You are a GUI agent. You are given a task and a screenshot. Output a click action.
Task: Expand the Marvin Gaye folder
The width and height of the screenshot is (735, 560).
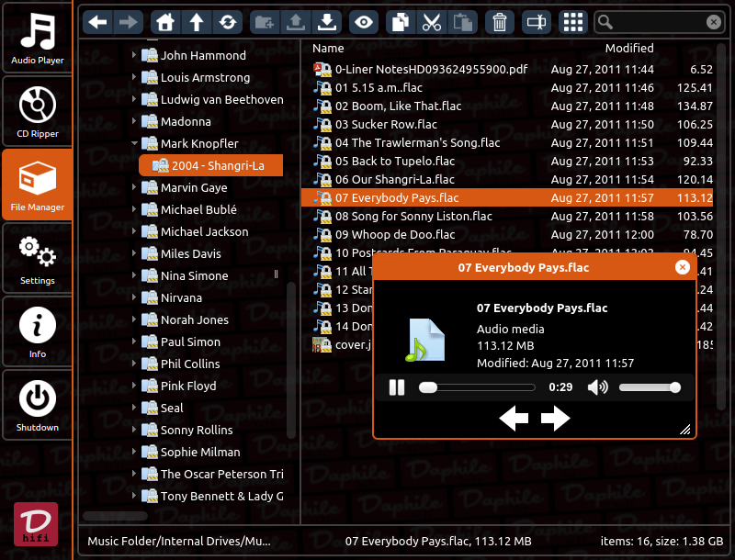134,187
